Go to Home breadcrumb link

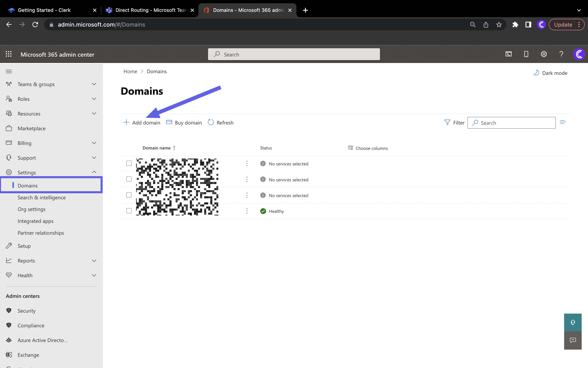(130, 71)
